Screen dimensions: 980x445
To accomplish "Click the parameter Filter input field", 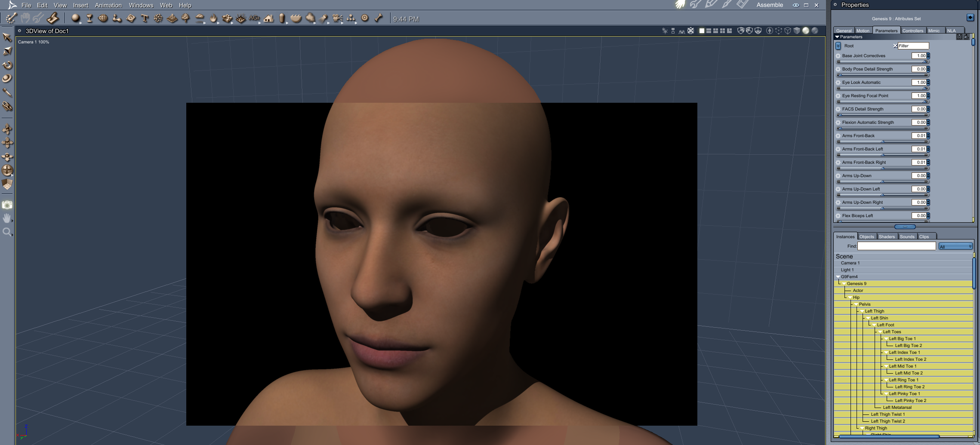I will click(x=913, y=46).
